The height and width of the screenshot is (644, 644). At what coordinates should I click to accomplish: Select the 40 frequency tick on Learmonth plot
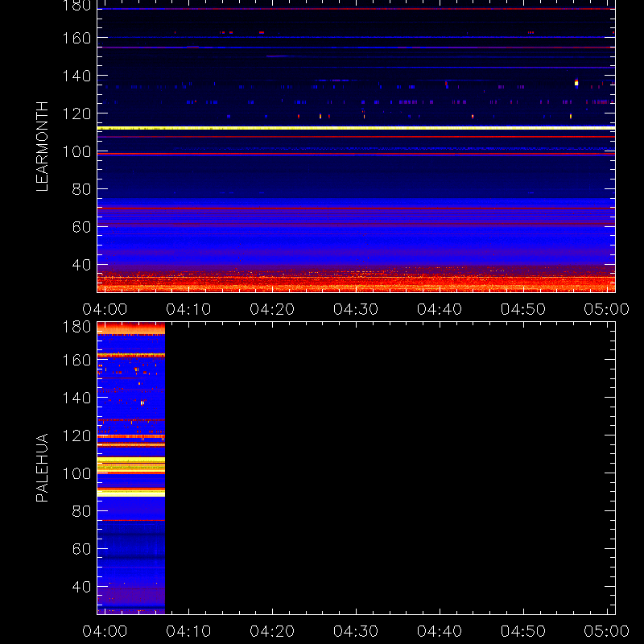click(x=81, y=265)
